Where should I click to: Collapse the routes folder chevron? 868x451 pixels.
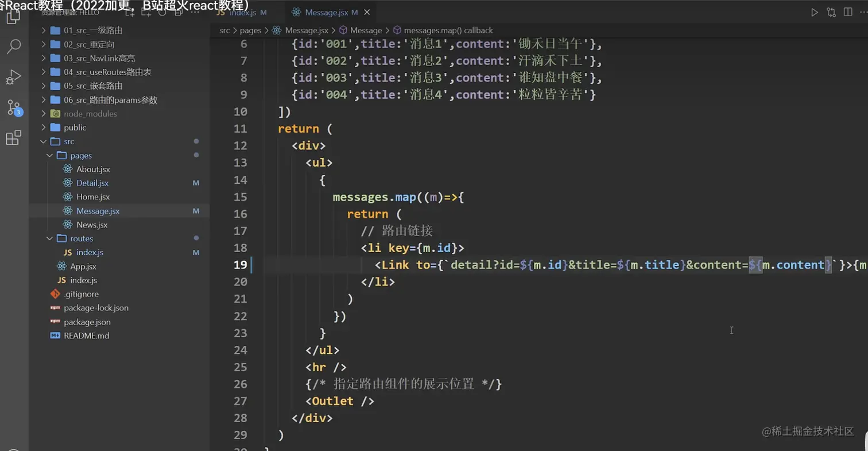coord(50,238)
